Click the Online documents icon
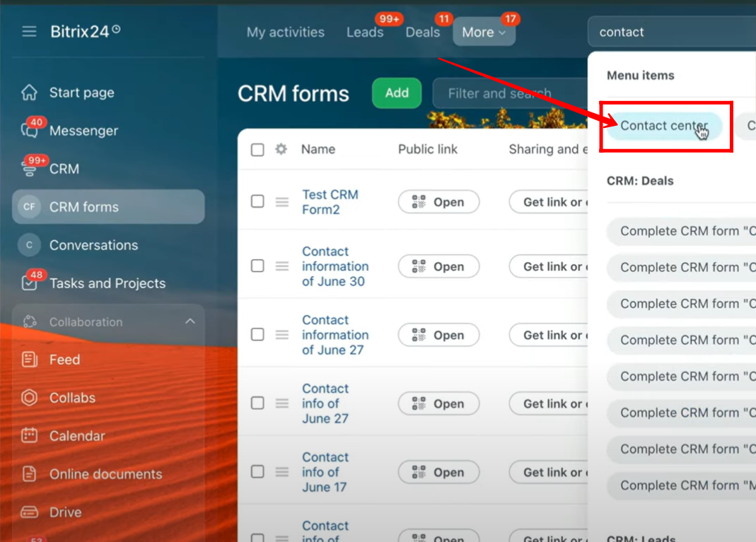Viewport: 756px width, 542px height. (x=29, y=473)
